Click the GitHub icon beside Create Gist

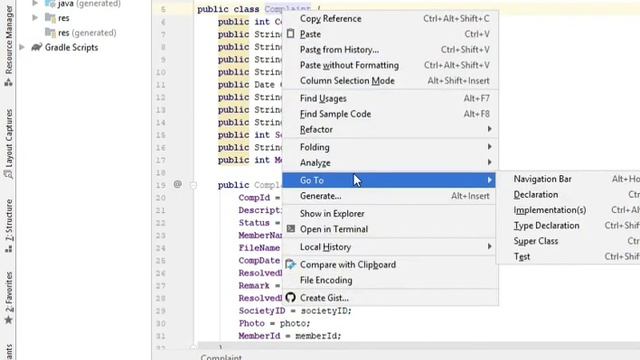[x=290, y=298]
